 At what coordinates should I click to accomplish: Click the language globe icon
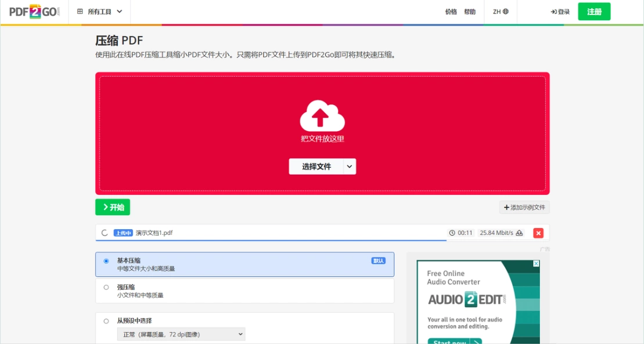click(x=506, y=12)
